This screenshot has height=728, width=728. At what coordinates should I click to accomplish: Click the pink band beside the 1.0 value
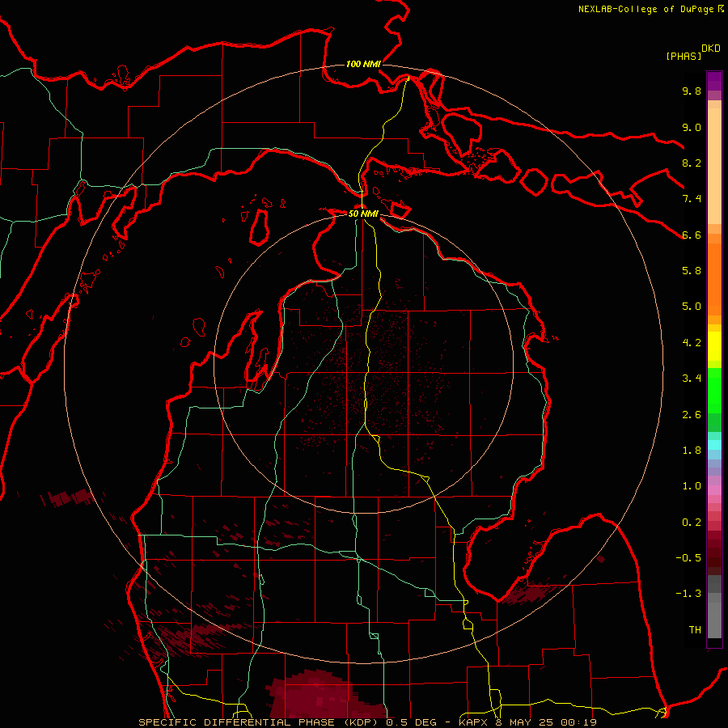click(x=714, y=490)
